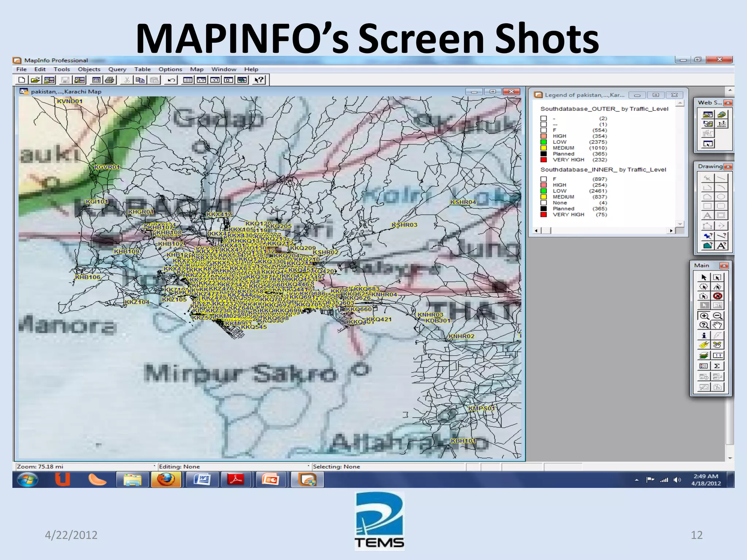Click the Windows Start orb
Viewport: 747px width, 560px height.
pos(28,480)
